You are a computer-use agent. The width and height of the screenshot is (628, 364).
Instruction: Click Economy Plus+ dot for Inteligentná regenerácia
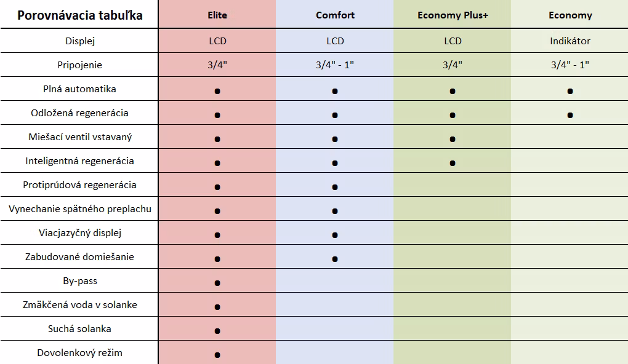pos(452,163)
